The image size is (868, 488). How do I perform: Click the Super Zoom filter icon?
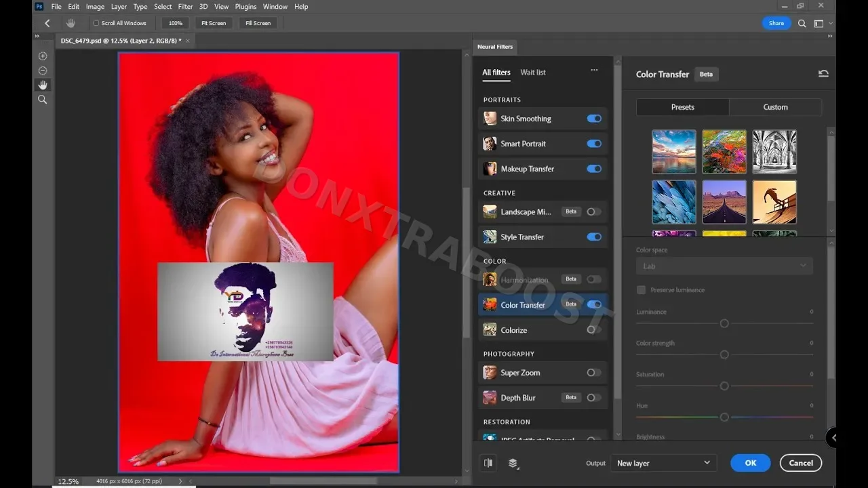click(x=490, y=373)
